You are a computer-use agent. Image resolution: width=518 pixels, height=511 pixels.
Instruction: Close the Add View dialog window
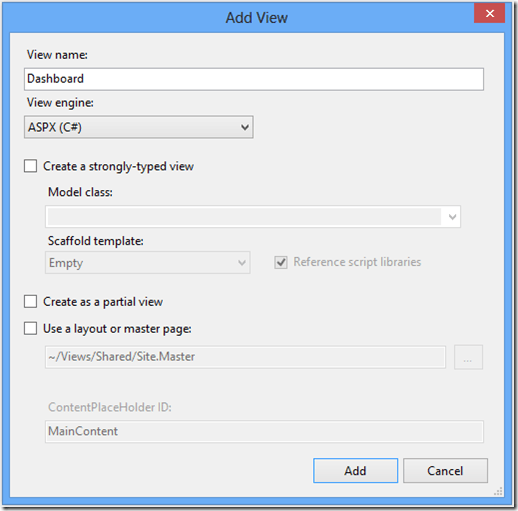(x=490, y=14)
